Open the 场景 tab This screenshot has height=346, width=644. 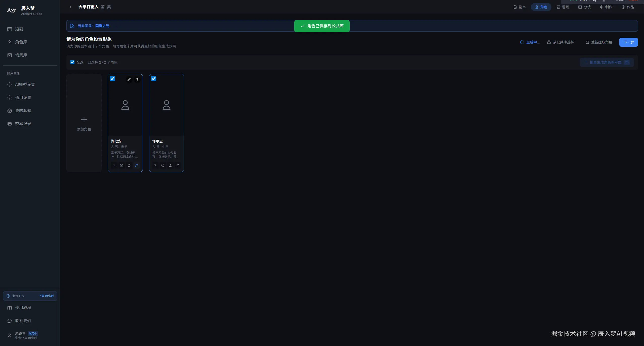563,7
